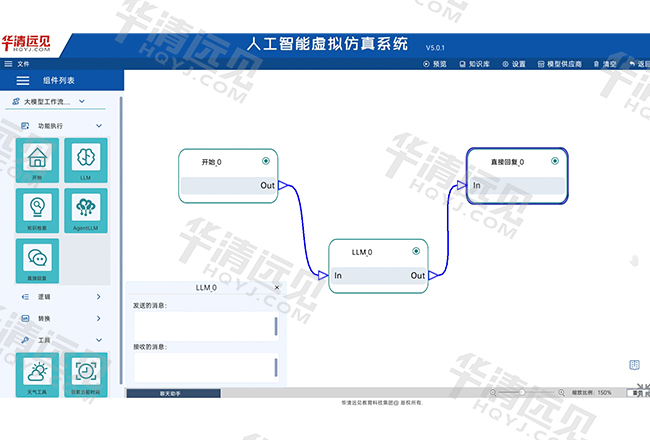This screenshot has width=650, height=440.
Task: Click the zoom-out magnifier icon
Action: (x=493, y=393)
